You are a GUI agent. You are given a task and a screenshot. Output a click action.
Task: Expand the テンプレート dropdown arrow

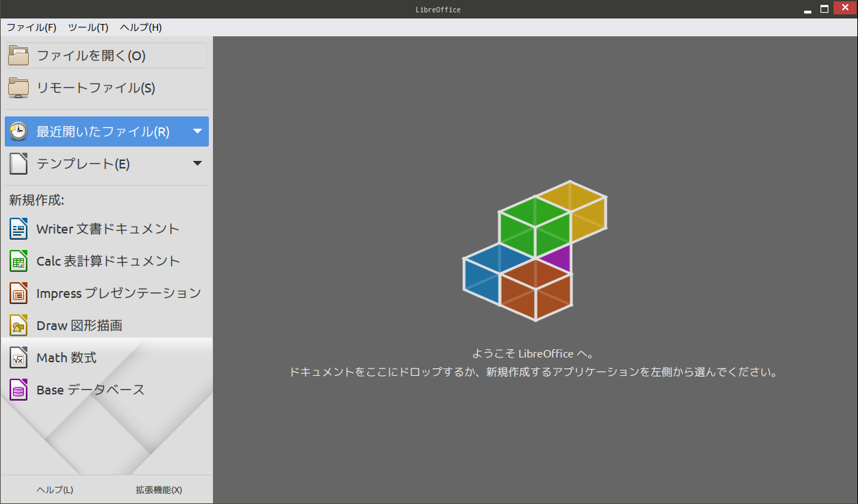197,164
